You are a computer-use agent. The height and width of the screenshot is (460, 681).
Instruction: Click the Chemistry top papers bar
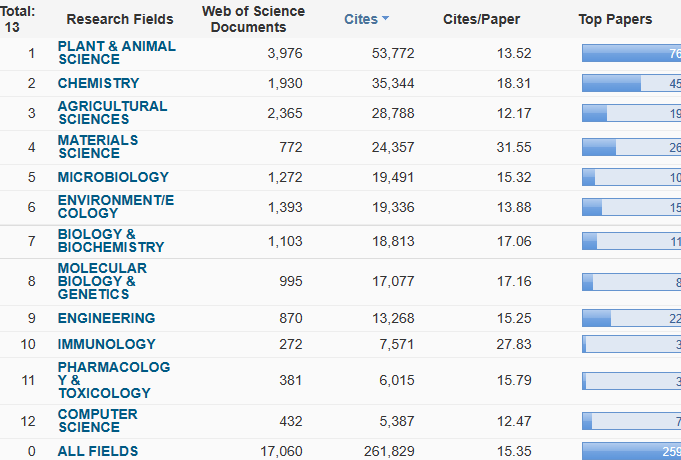(x=630, y=83)
